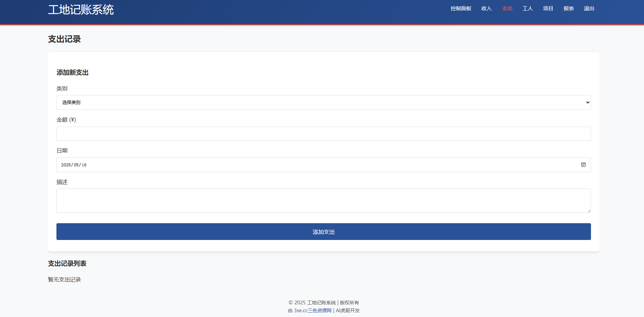Open the calendar picker icon in date field
The height and width of the screenshot is (317, 644).
pos(583,165)
